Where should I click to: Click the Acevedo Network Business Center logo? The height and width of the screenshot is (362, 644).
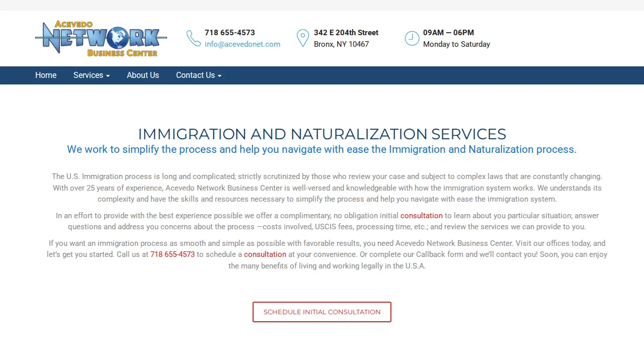point(101,39)
